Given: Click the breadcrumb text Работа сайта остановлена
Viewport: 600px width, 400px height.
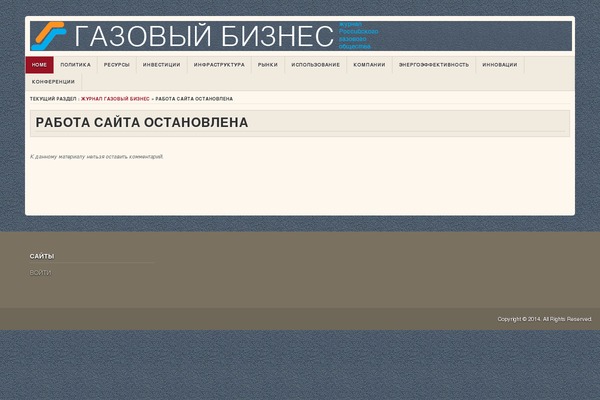Looking at the screenshot, I should tap(194, 99).
